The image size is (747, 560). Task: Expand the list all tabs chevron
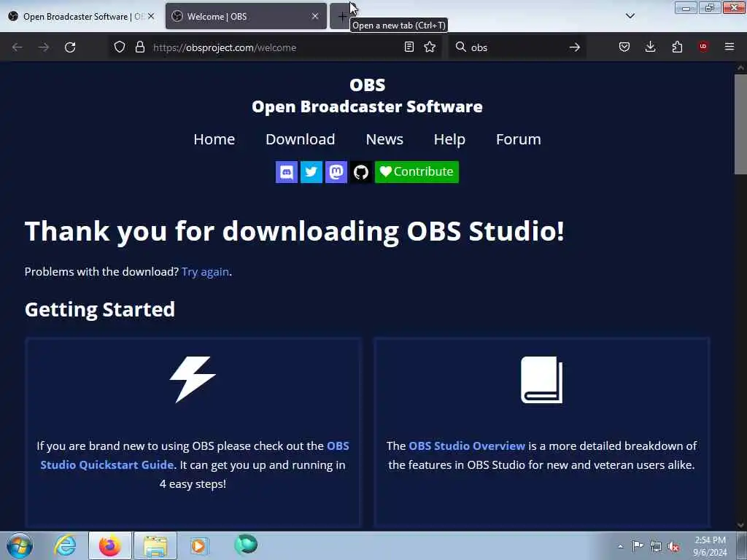click(630, 16)
